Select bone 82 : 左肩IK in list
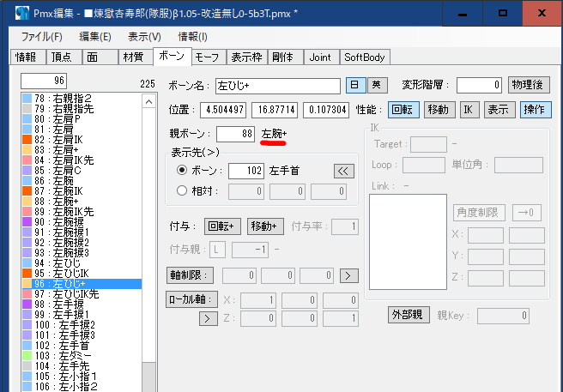563x392 pixels. click(x=82, y=139)
